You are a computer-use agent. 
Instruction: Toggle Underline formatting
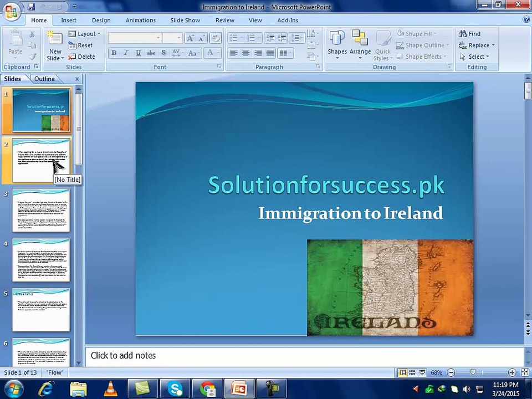[138, 53]
